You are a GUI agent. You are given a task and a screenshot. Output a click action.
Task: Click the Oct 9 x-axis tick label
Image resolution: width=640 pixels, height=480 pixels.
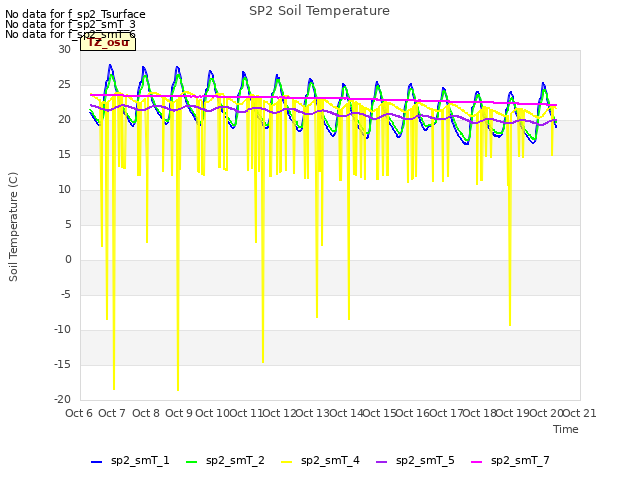tap(179, 413)
